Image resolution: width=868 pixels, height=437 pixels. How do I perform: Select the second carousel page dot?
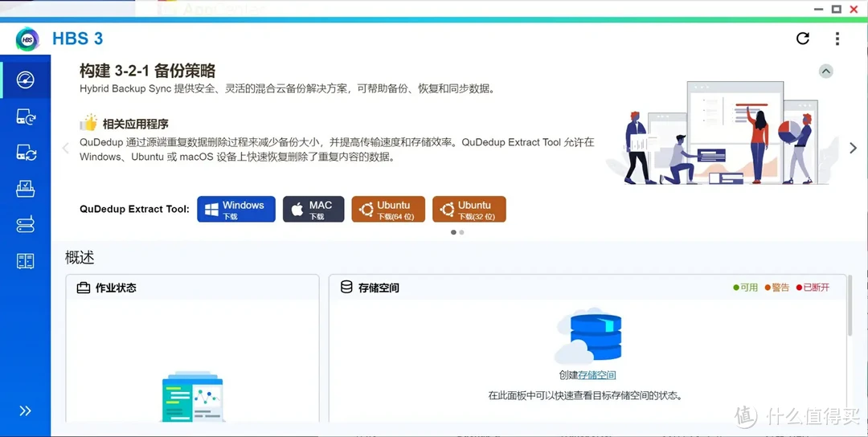point(461,232)
